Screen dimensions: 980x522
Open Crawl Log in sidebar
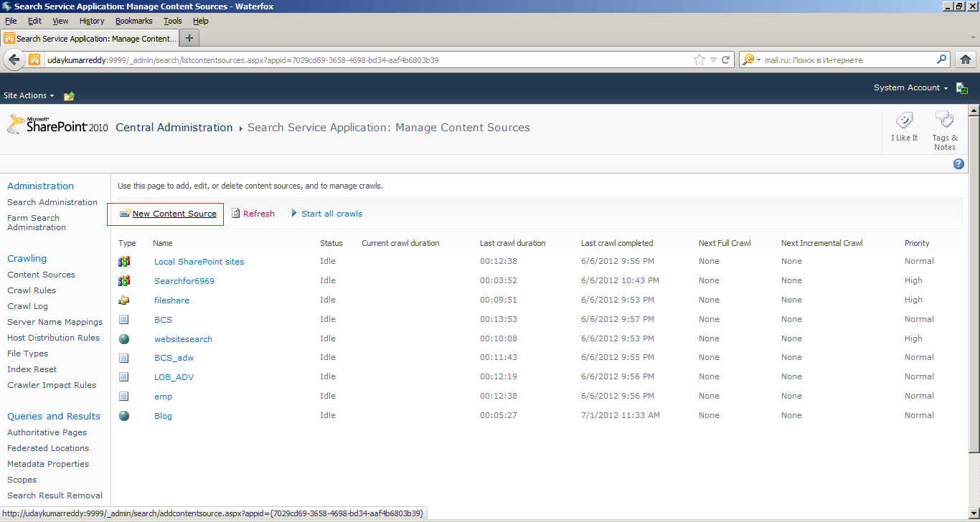click(27, 306)
